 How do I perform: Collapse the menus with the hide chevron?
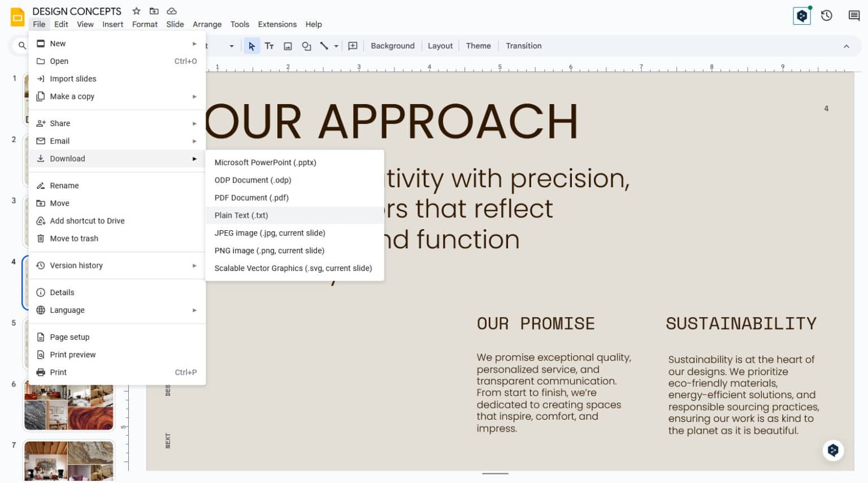tap(847, 47)
